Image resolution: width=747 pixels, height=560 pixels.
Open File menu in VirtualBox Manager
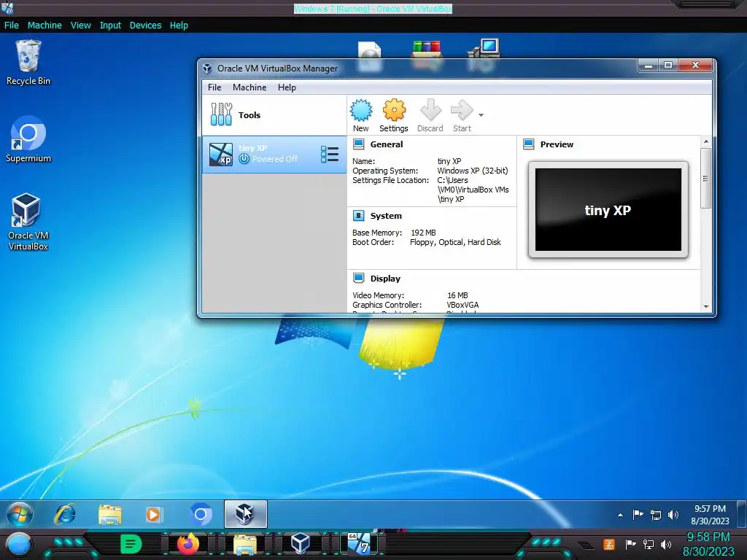(214, 87)
